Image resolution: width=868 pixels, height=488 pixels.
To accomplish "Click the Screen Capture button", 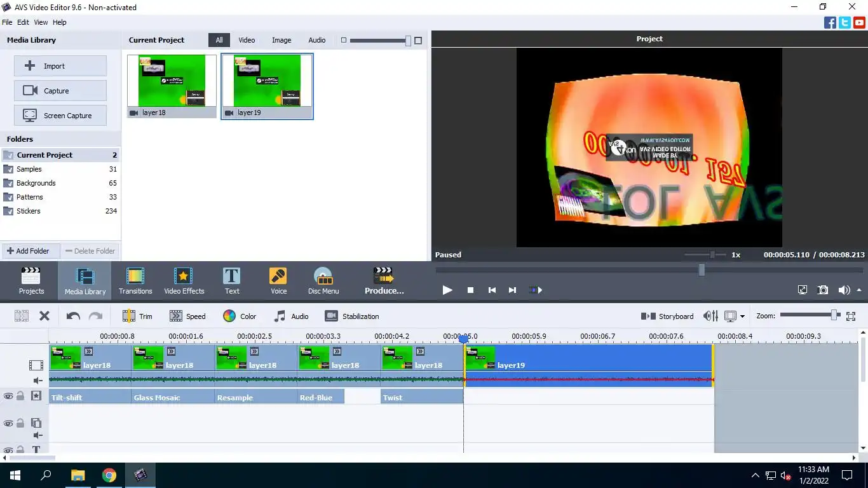I will coord(60,116).
